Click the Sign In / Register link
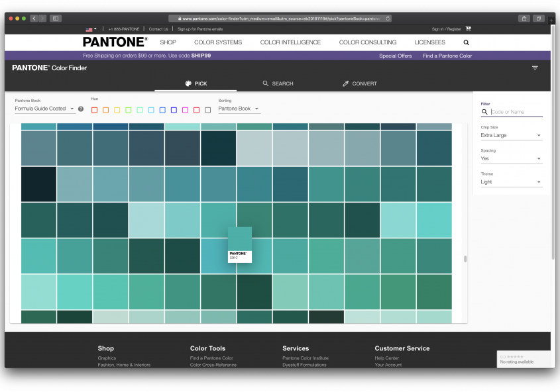Screen dimensions: 560x392 446,29
